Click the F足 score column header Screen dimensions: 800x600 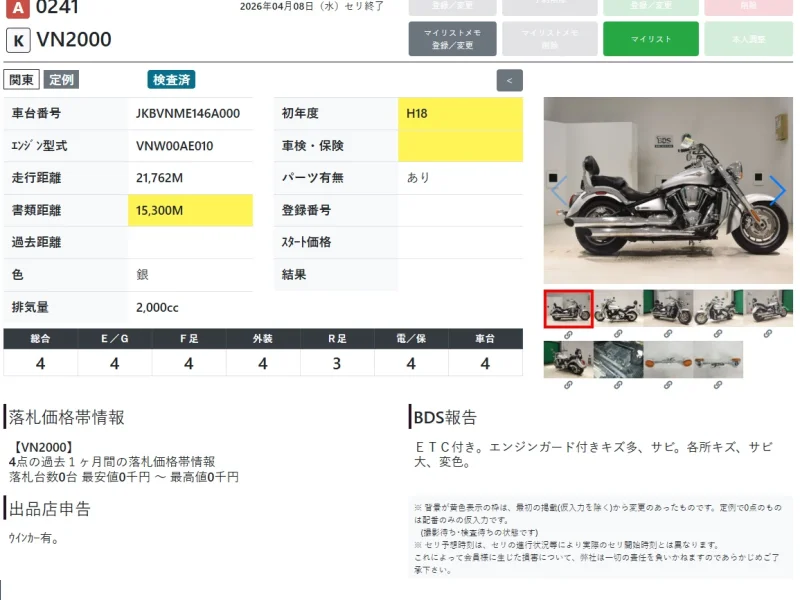189,339
